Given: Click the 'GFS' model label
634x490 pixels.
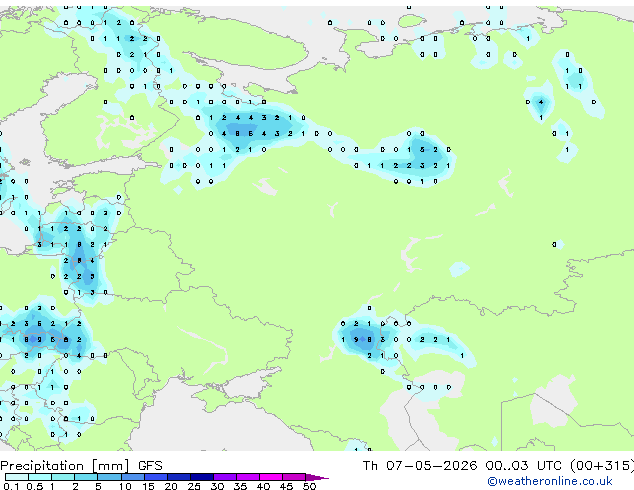Looking at the screenshot, I should click(150, 466).
